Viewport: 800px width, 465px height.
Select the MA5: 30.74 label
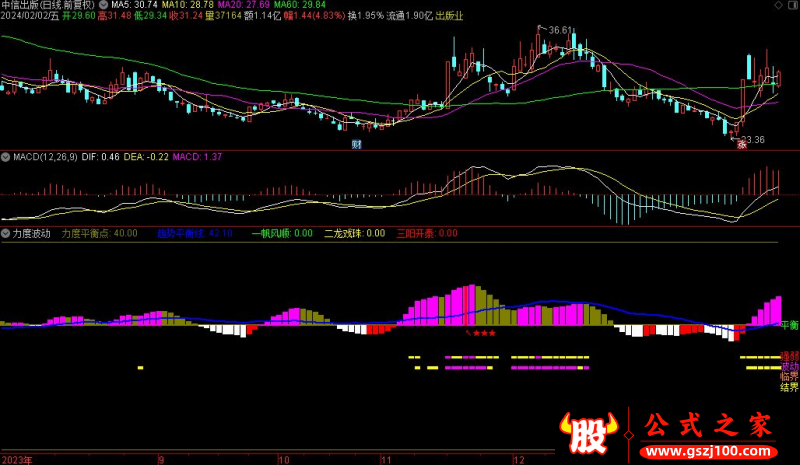point(134,5)
